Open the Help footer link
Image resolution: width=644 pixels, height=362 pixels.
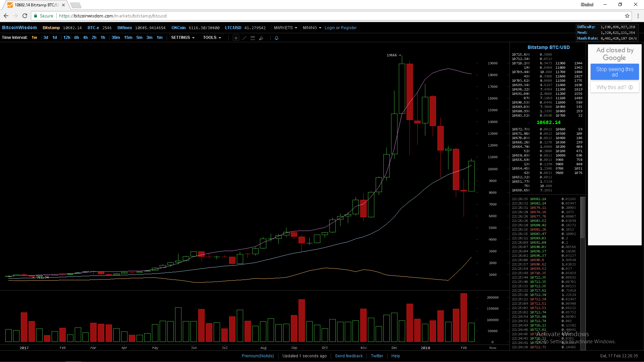tap(395, 356)
